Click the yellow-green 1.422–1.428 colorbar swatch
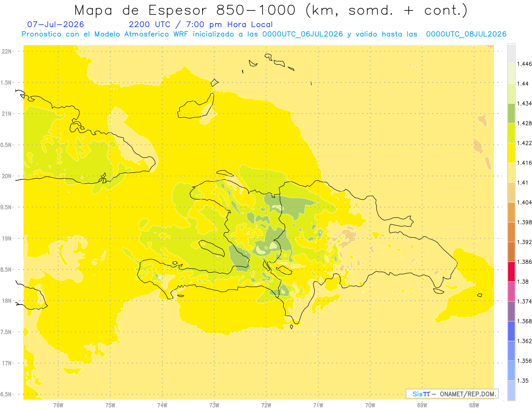Screen dimensions: 532x411 pyautogui.click(x=511, y=133)
